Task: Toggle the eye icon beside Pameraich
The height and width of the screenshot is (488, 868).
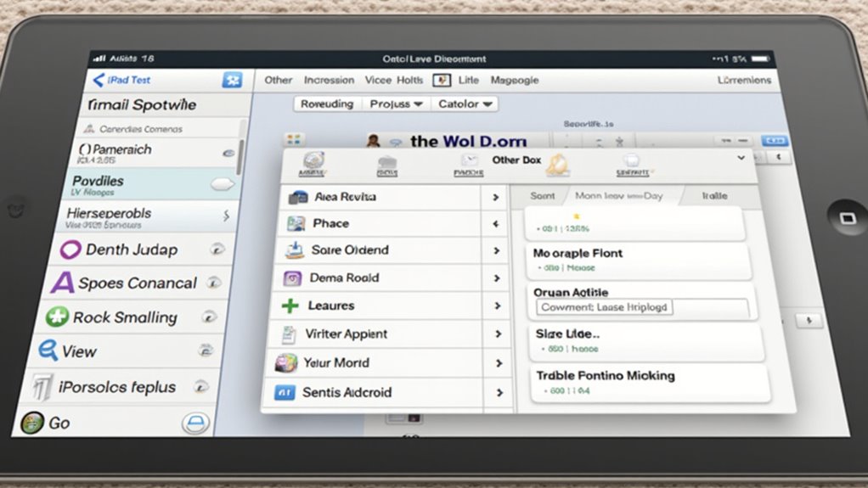Action: 228,153
